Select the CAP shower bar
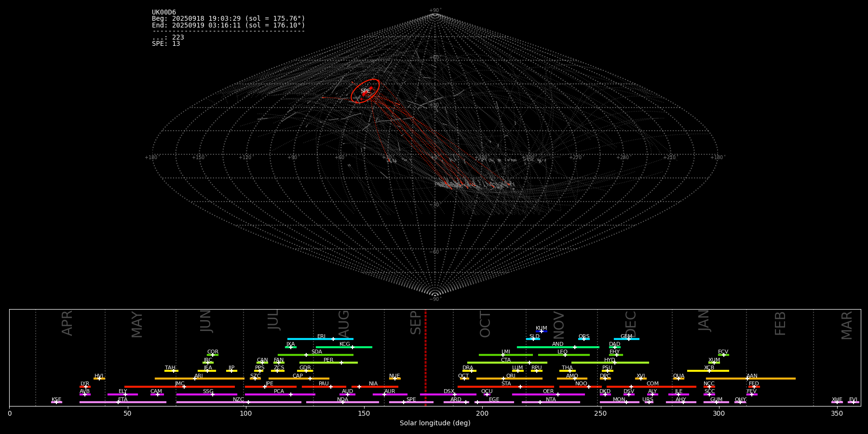This screenshot has height=434, width=868. click(x=299, y=379)
